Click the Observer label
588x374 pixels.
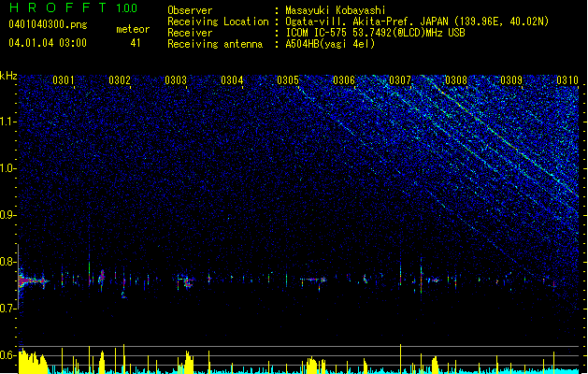[190, 10]
